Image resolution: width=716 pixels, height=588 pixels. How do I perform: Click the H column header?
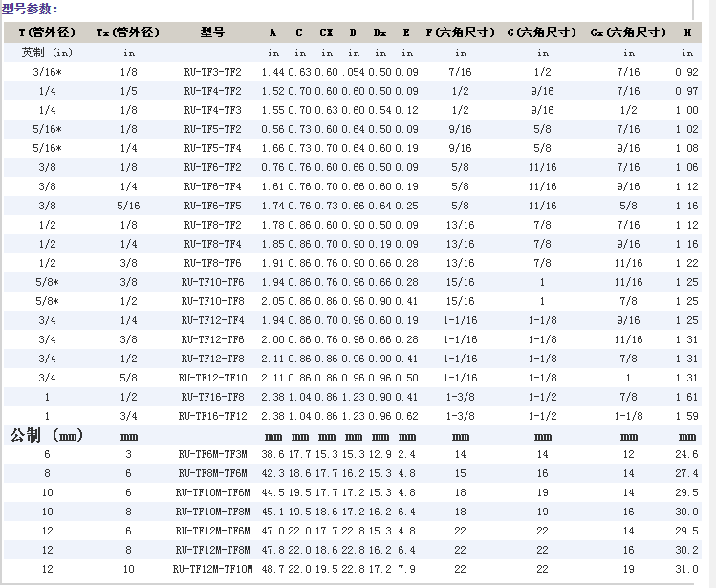(x=687, y=33)
